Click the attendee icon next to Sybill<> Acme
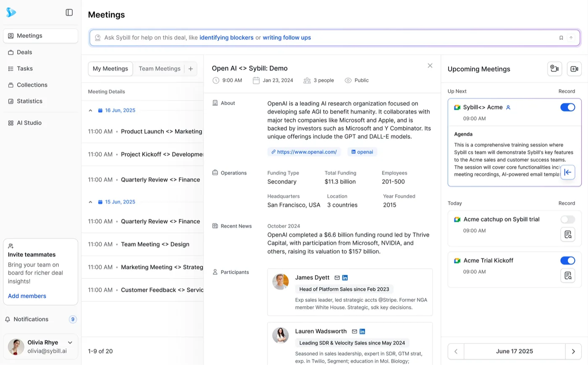 [x=508, y=108]
